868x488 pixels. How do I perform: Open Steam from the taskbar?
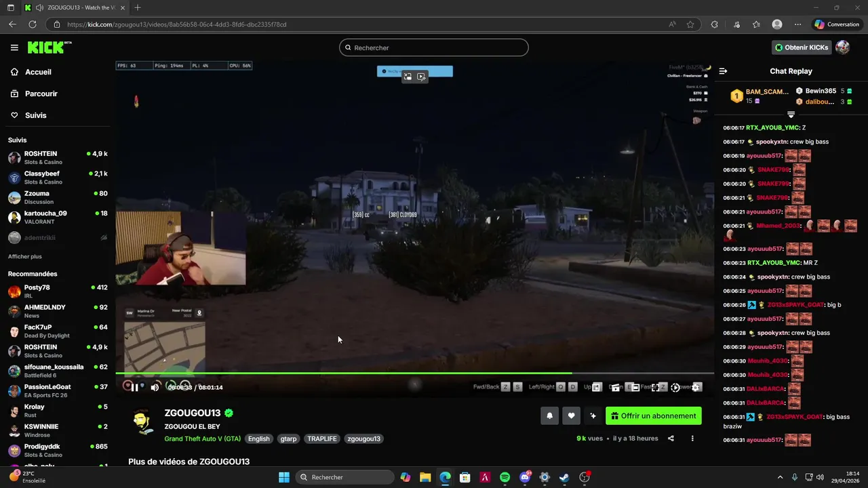[564, 477]
